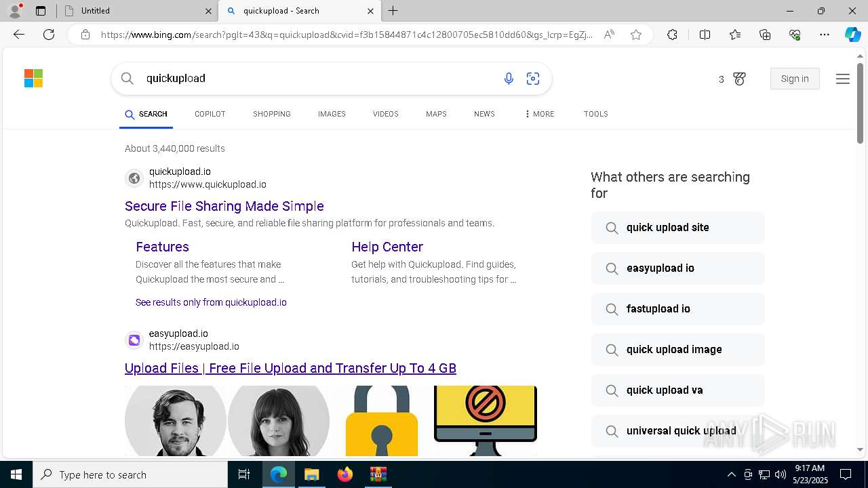Show hidden system tray icons
The width and height of the screenshot is (868, 488).
tap(731, 474)
